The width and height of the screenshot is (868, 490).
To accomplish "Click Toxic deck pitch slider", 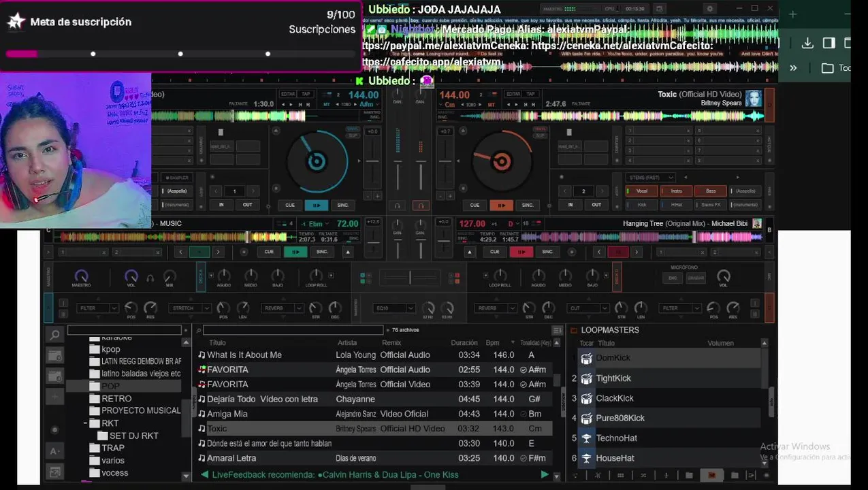I will click(x=445, y=162).
